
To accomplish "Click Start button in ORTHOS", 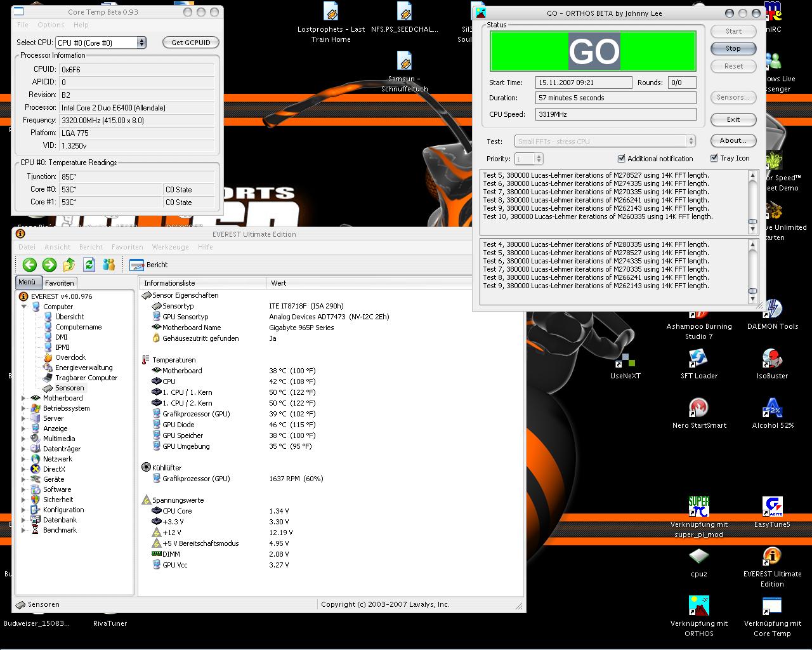I will tap(733, 31).
